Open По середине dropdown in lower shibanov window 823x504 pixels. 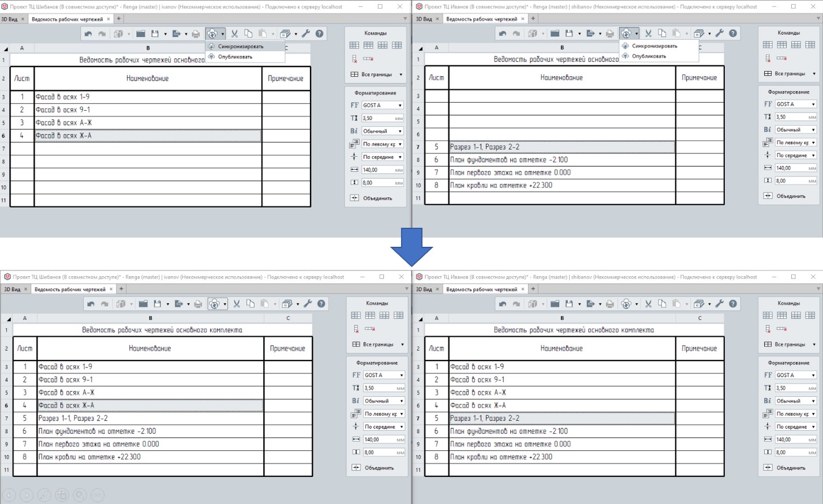(796, 427)
